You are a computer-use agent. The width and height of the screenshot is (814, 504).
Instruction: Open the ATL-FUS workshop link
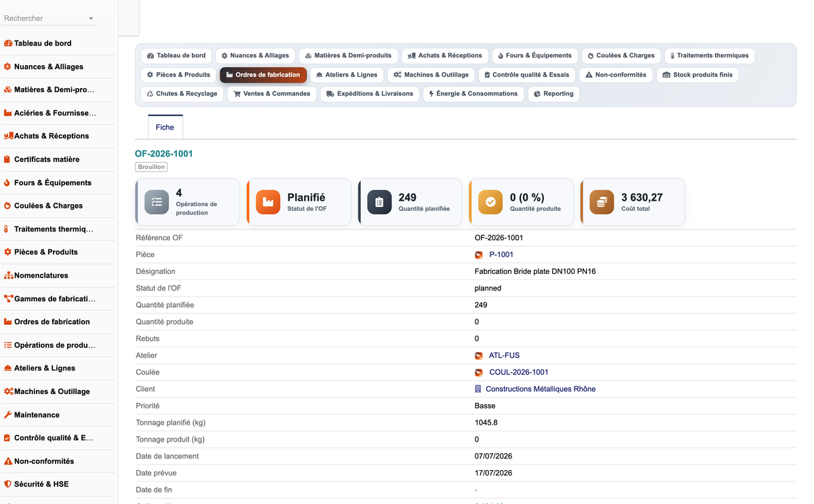[504, 355]
